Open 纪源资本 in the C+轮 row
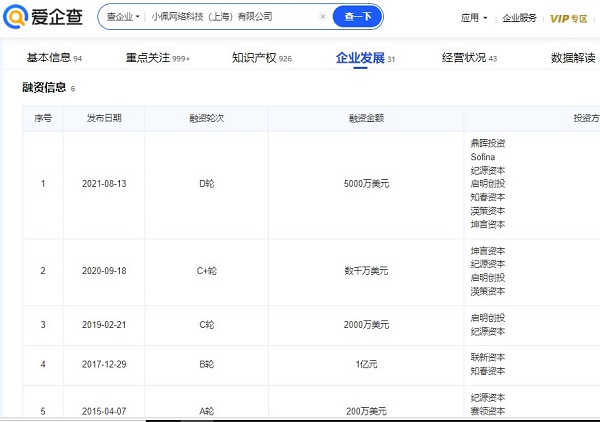 [x=488, y=264]
